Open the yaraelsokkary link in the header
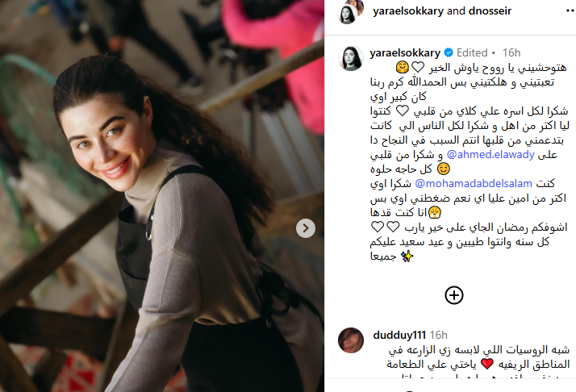Image resolution: width=576 pixels, height=392 pixels. coord(408,11)
